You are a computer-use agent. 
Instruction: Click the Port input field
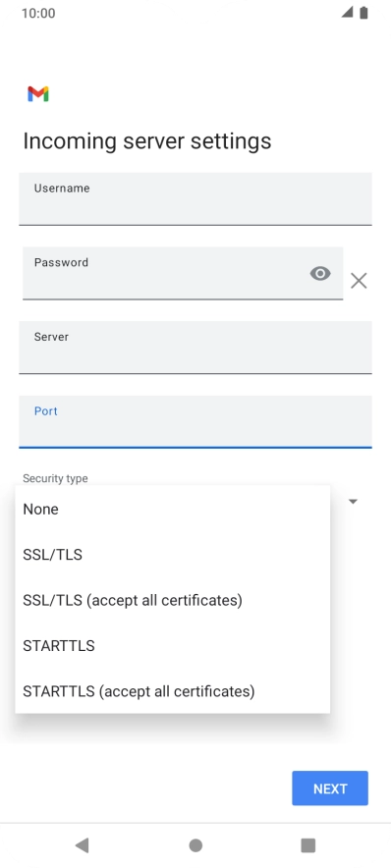pyautogui.click(x=195, y=422)
